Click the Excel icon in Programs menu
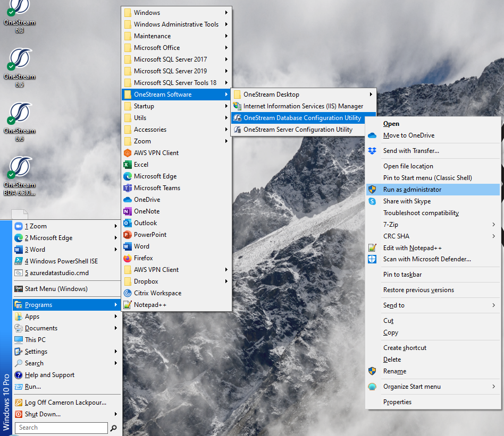 (x=128, y=165)
